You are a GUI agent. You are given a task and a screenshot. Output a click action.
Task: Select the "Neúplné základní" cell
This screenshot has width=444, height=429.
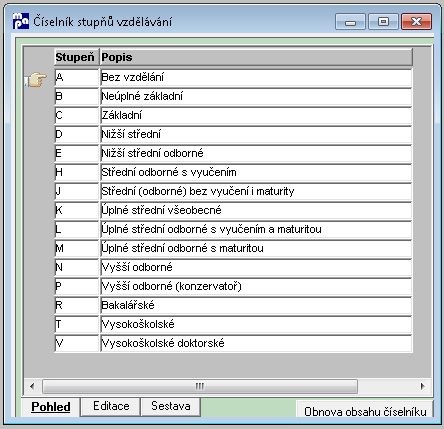tap(256, 97)
